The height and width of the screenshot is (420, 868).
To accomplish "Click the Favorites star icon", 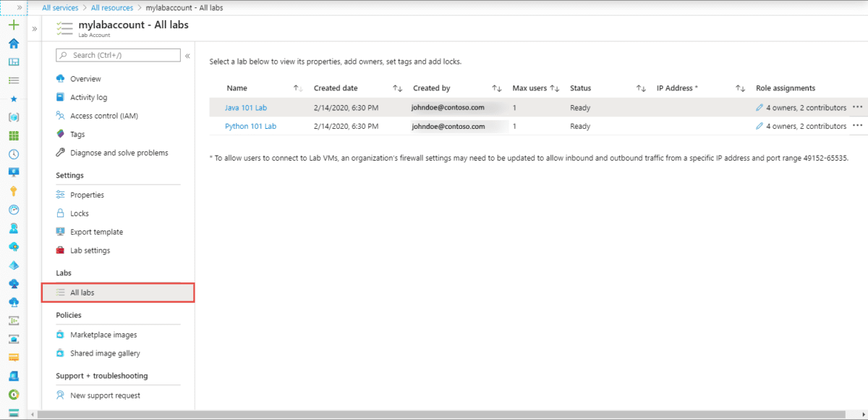I will [12, 99].
